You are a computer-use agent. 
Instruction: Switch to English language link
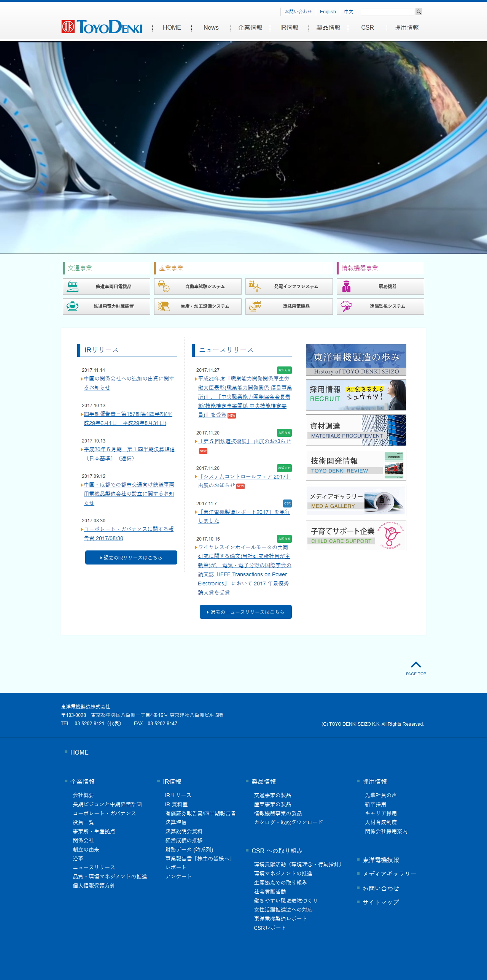(x=328, y=12)
